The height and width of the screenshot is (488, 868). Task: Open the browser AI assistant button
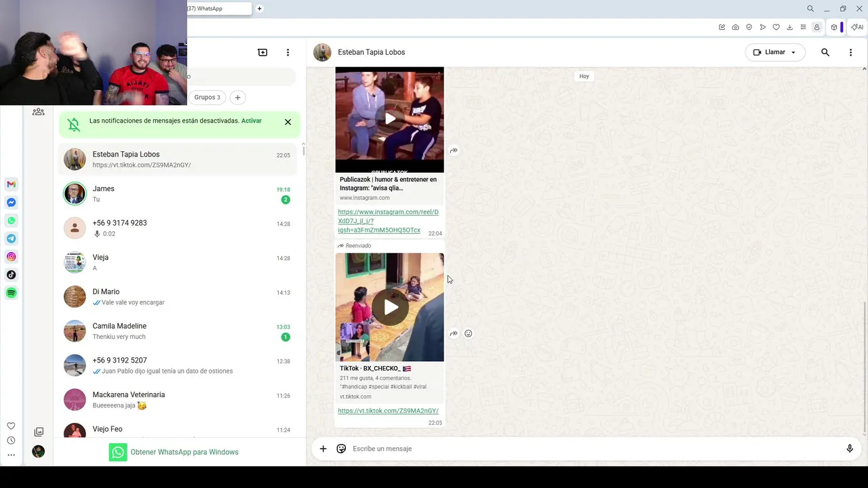(x=857, y=27)
